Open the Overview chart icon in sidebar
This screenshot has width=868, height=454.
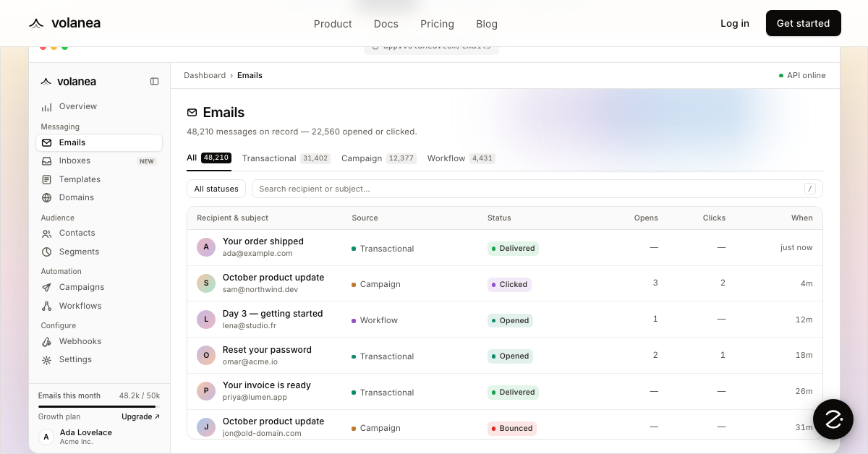46,107
